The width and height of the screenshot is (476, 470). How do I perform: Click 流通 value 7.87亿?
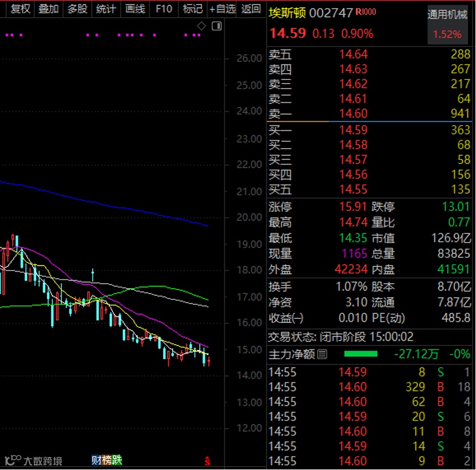point(454,302)
